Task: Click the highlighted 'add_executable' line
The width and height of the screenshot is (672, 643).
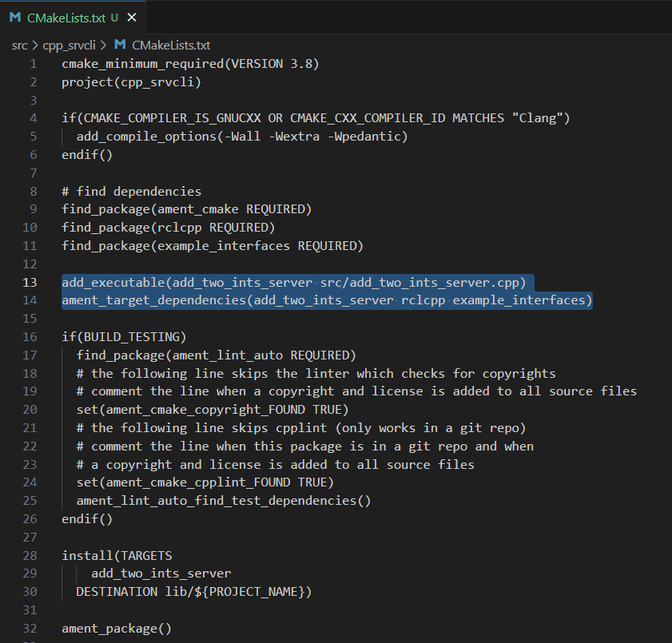Action: [293, 283]
